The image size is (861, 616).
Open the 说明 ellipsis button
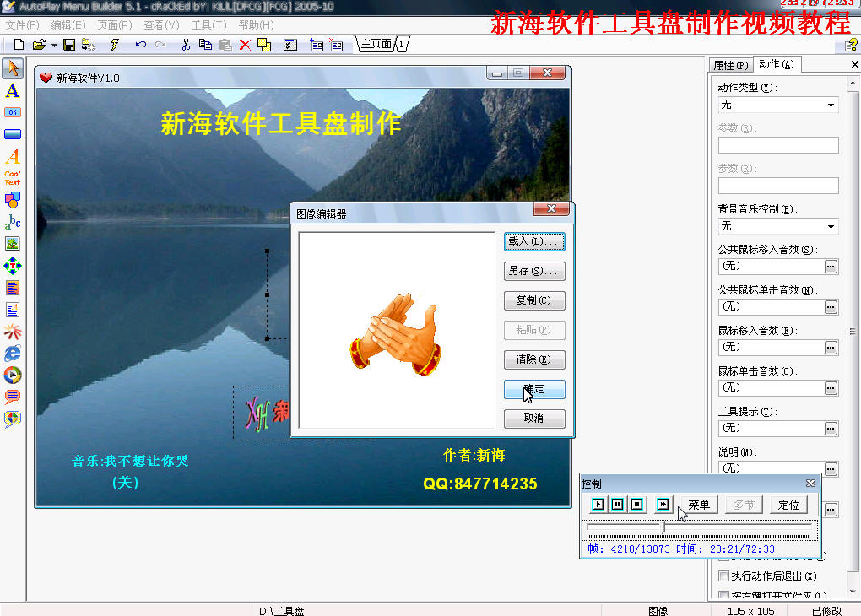(831, 468)
